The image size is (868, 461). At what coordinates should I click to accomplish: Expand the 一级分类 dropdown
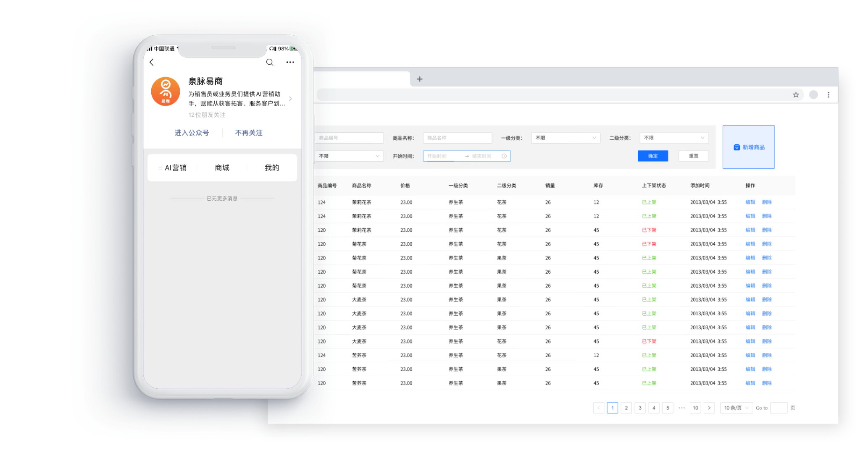[x=566, y=138]
